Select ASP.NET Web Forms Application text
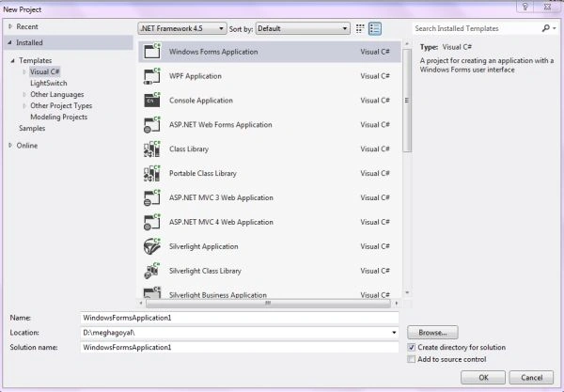Viewport: 564px width, 392px height. click(220, 125)
